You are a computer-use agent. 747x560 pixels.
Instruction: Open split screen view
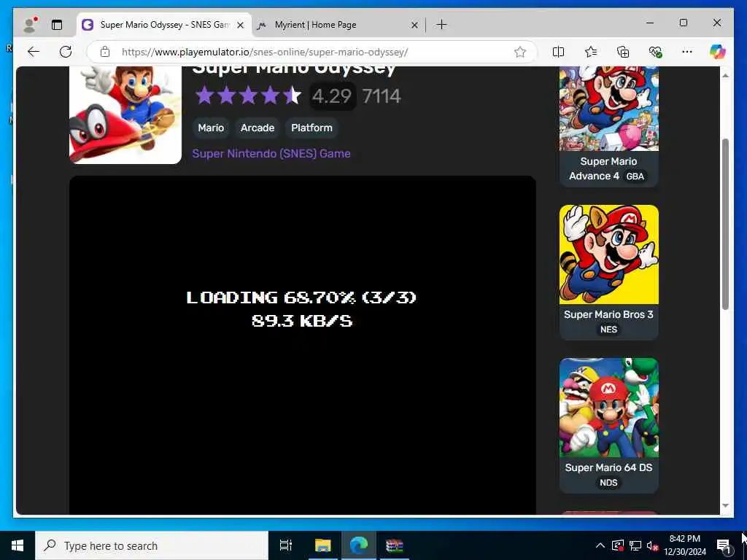(558, 52)
